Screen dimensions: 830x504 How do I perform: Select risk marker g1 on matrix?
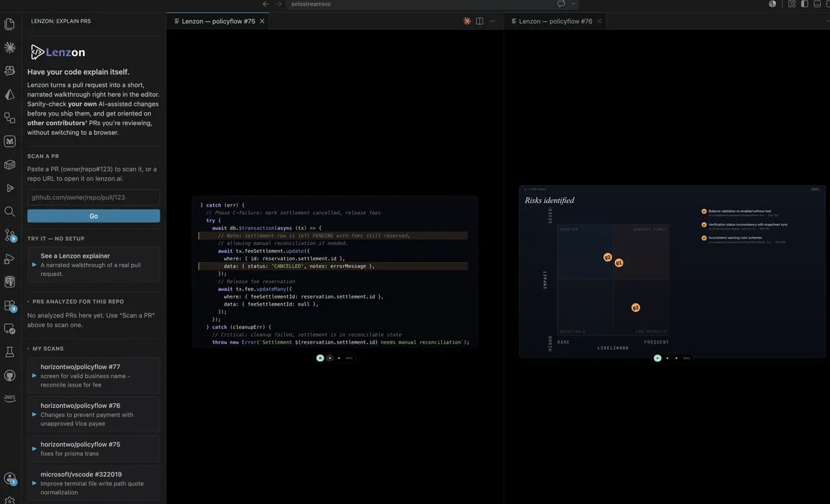(x=619, y=263)
